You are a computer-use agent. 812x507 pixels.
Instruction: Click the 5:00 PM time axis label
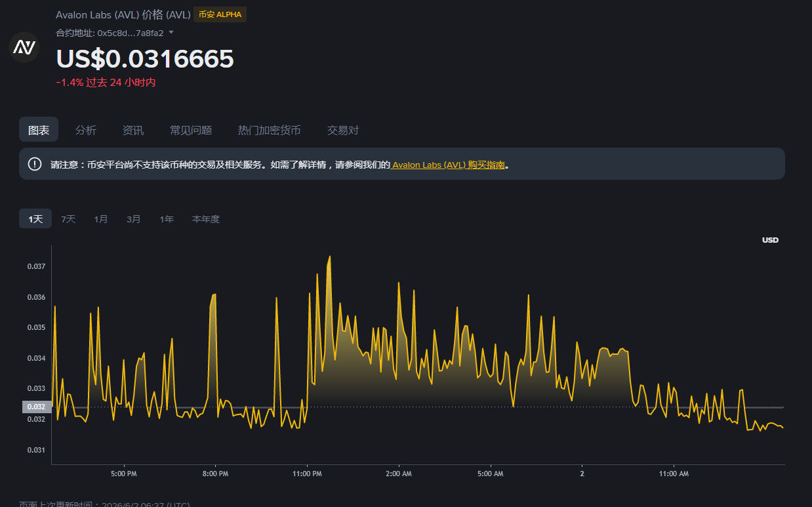coord(123,474)
